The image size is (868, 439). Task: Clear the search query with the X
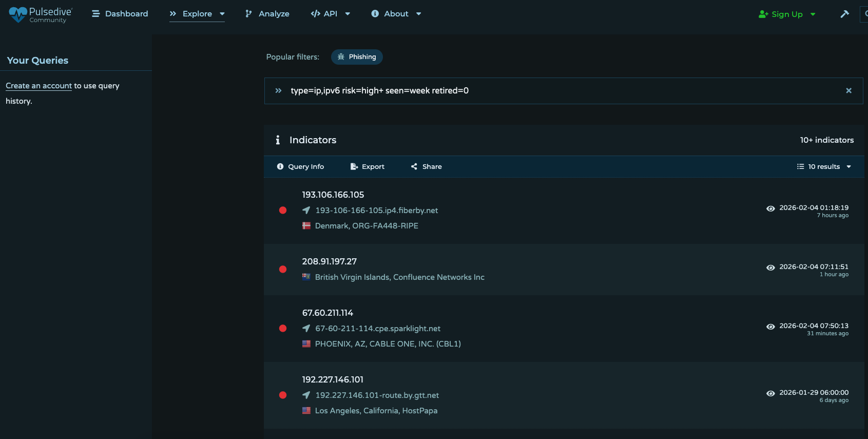point(848,91)
